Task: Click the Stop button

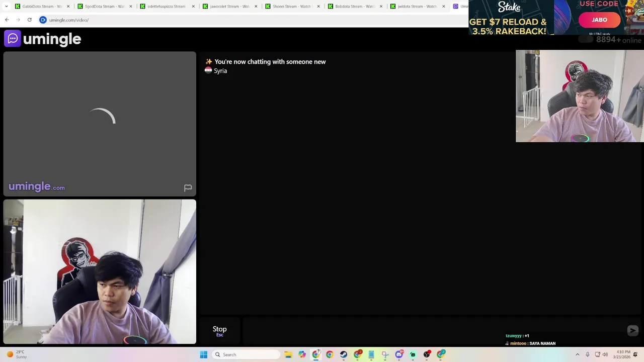Action: 219,331
